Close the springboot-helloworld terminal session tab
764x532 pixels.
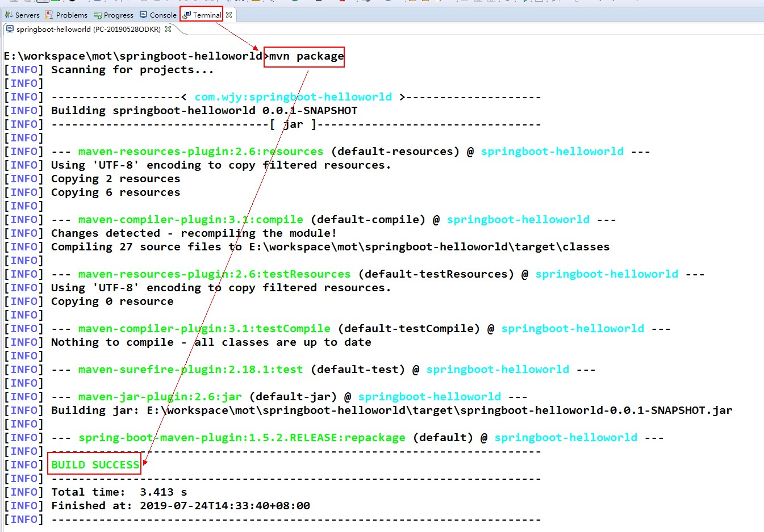pos(168,29)
